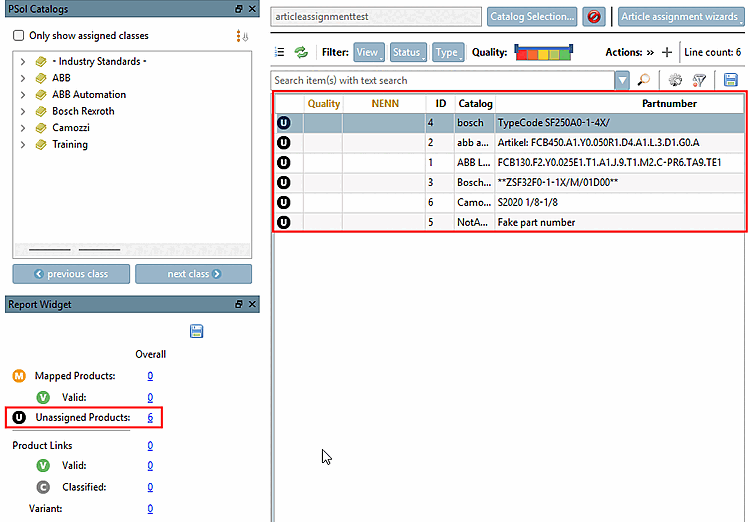Select row S2020 1/8-1/8

(x=509, y=203)
